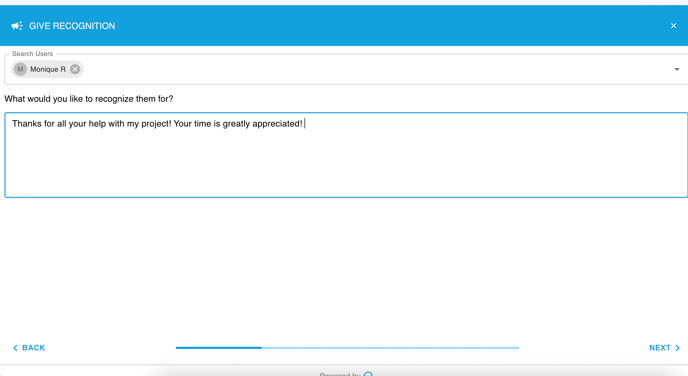Click the GIVE RECOGNITION title text
688x376 pixels.
click(72, 26)
